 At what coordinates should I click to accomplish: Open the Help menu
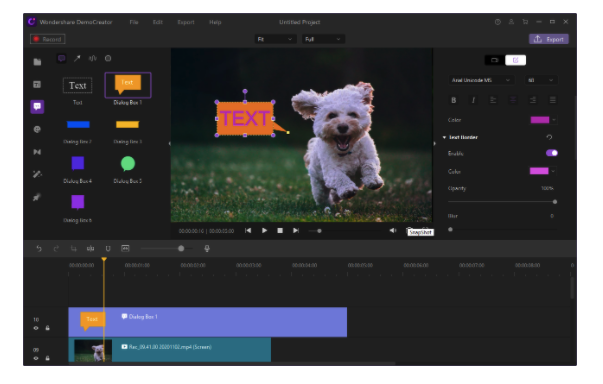215,22
